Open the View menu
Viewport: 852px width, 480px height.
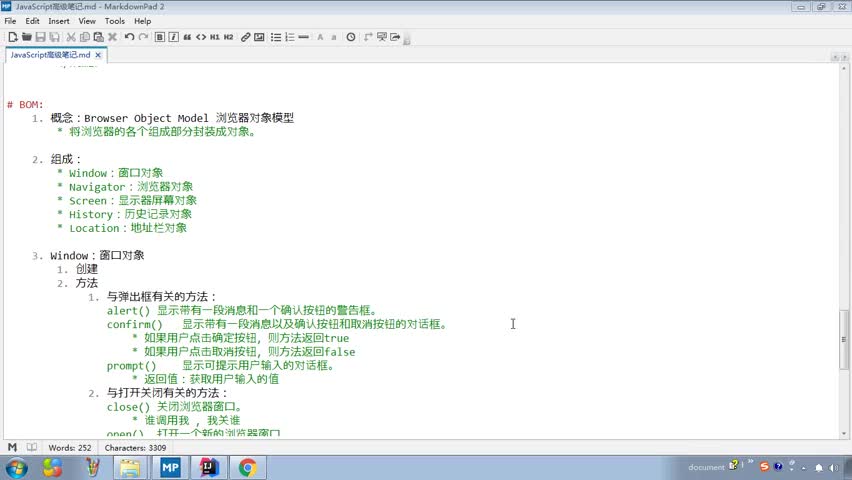[x=87, y=21]
